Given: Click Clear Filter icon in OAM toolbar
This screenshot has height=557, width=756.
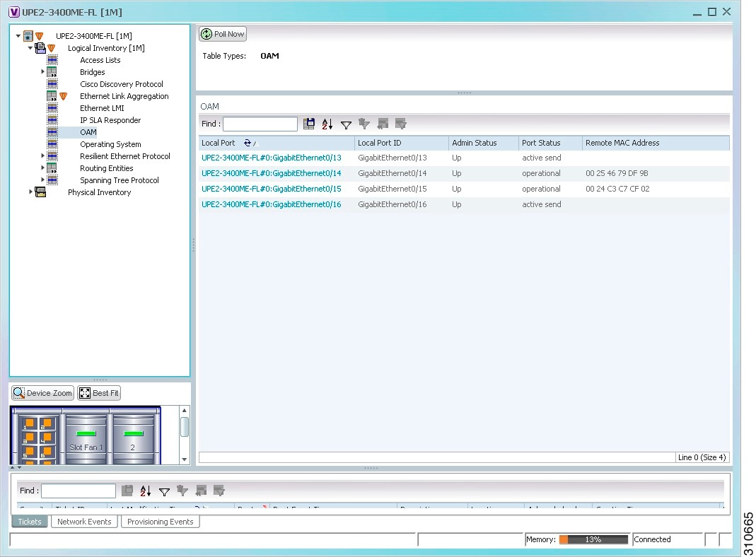Looking at the screenshot, I should pos(364,124).
